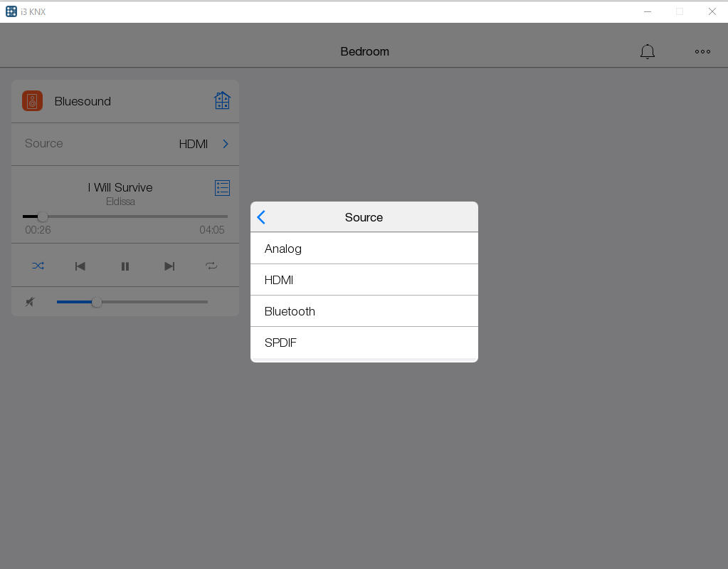
Task: Click the i3 KNX app icon in title bar
Action: [x=11, y=11]
